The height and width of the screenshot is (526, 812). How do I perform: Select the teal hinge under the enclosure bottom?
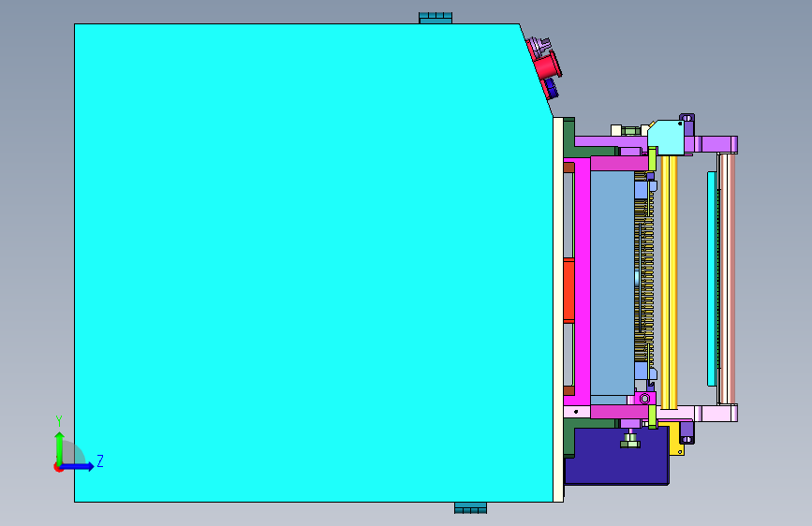(471, 508)
